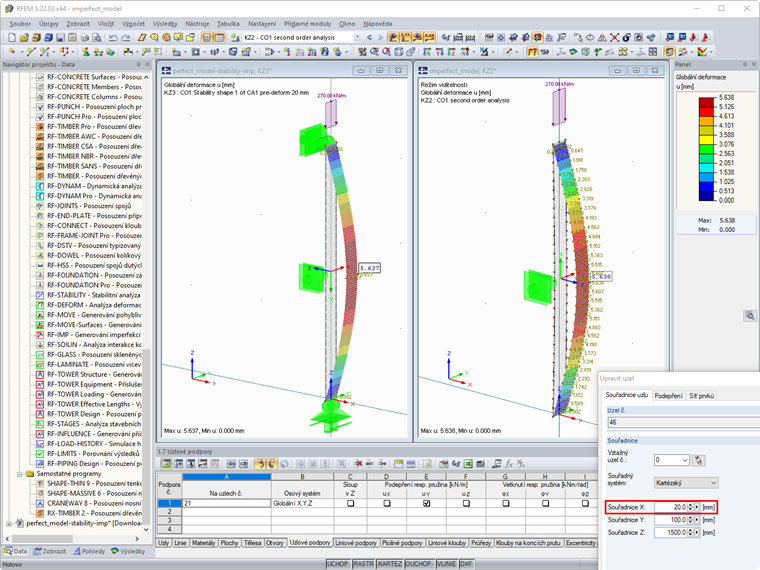
Task: Click the Save diskette icon
Action: (x=60, y=37)
